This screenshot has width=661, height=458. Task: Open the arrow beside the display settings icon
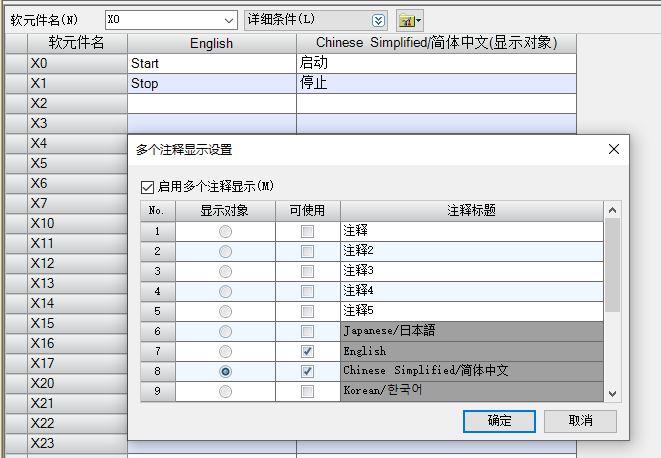pos(419,20)
